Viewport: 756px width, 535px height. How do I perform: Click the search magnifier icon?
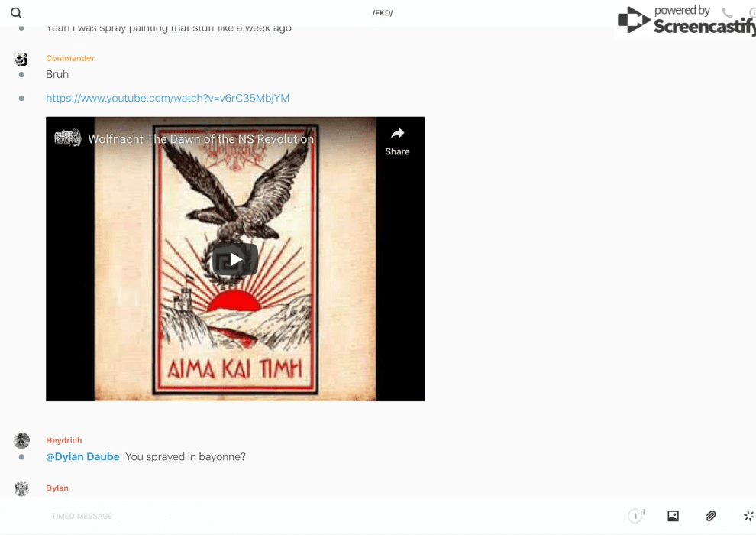pos(16,13)
